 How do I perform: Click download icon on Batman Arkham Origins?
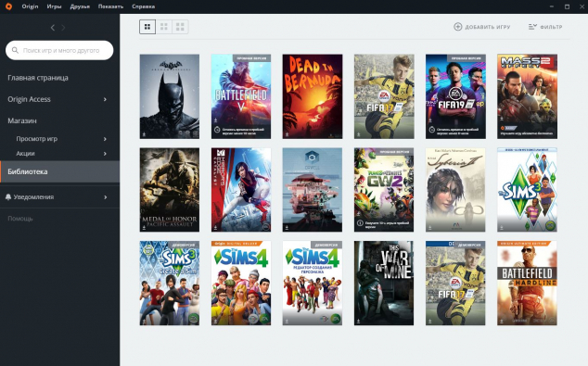coord(144,134)
